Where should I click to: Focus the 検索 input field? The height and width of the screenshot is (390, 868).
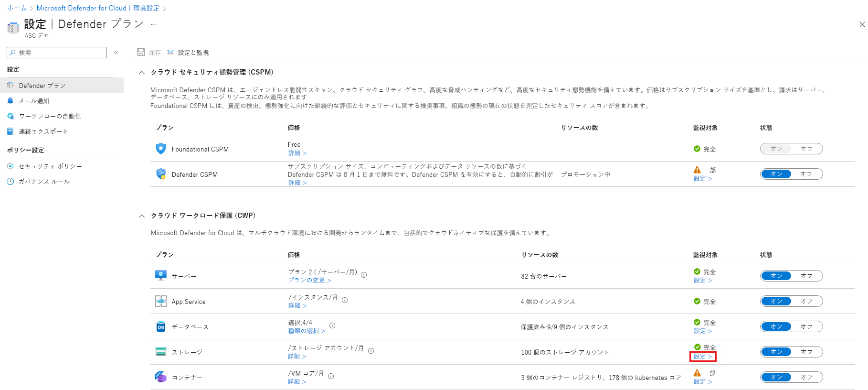(57, 53)
